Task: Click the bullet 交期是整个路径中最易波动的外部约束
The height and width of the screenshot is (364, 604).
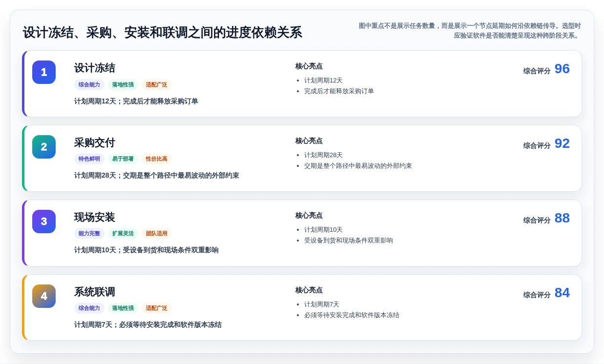Action: (358, 166)
